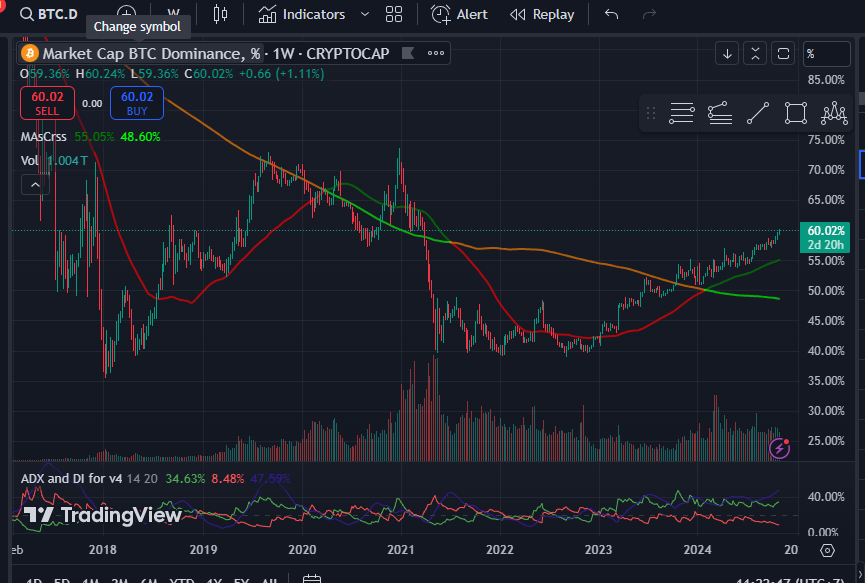Click the red 60.02 SELL button
The height and width of the screenshot is (583, 865).
coord(47,103)
